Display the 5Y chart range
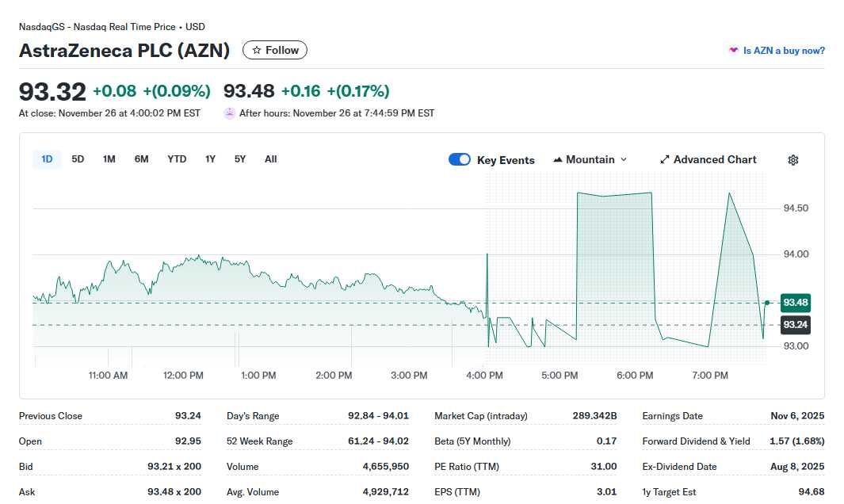This screenshot has width=844, height=504. coord(240,159)
